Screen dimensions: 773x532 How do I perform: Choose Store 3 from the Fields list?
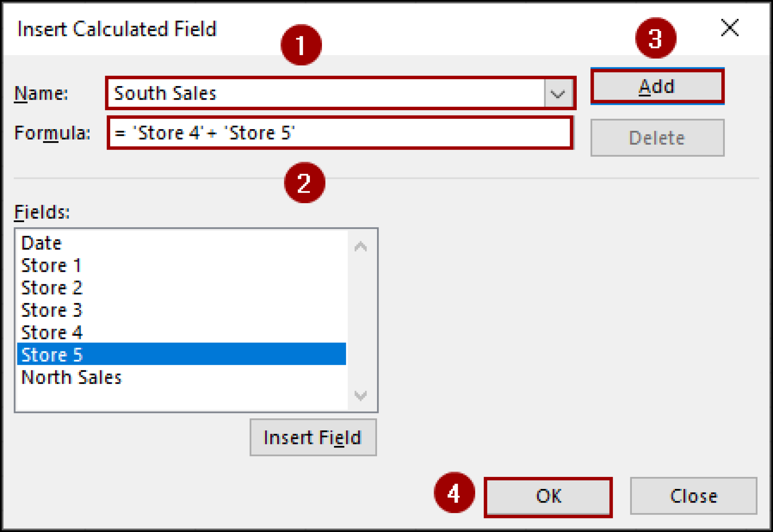click(x=52, y=310)
